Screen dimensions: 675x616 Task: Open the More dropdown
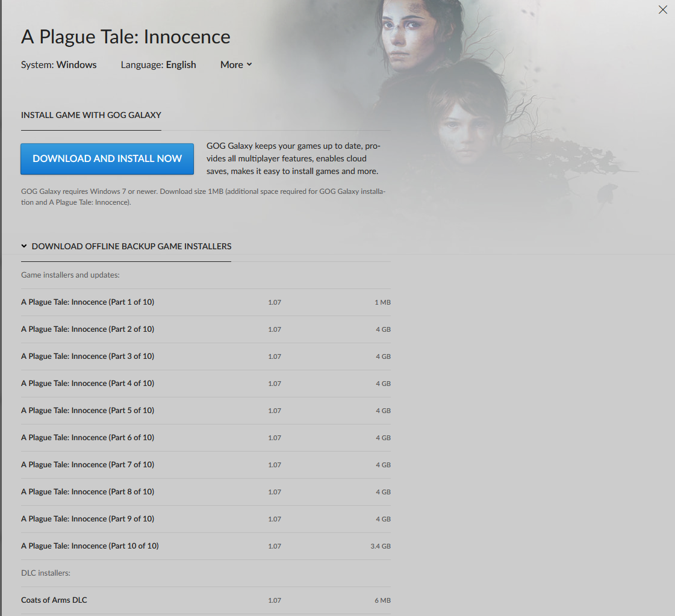pos(236,64)
